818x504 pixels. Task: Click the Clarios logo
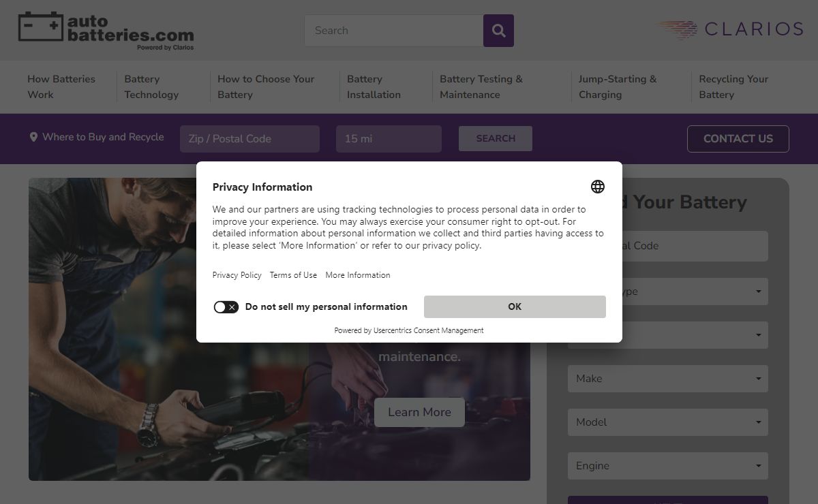click(731, 29)
